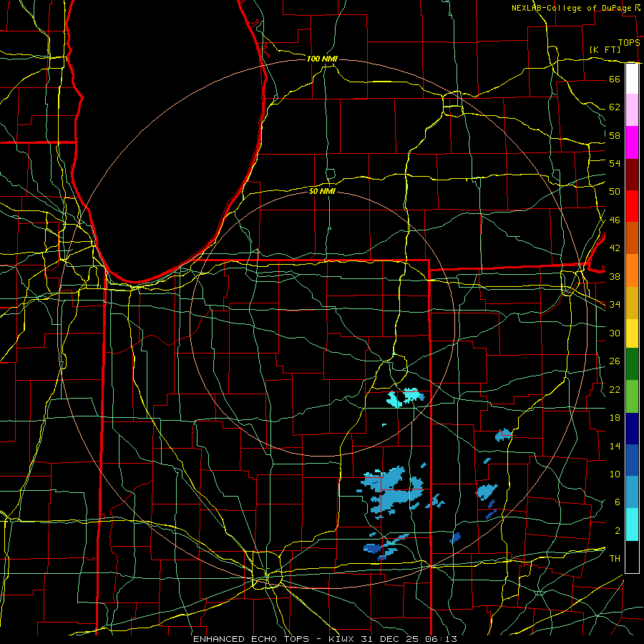Click the magenta legend swatch near 58
This screenshot has height=644, width=644.
click(632, 142)
